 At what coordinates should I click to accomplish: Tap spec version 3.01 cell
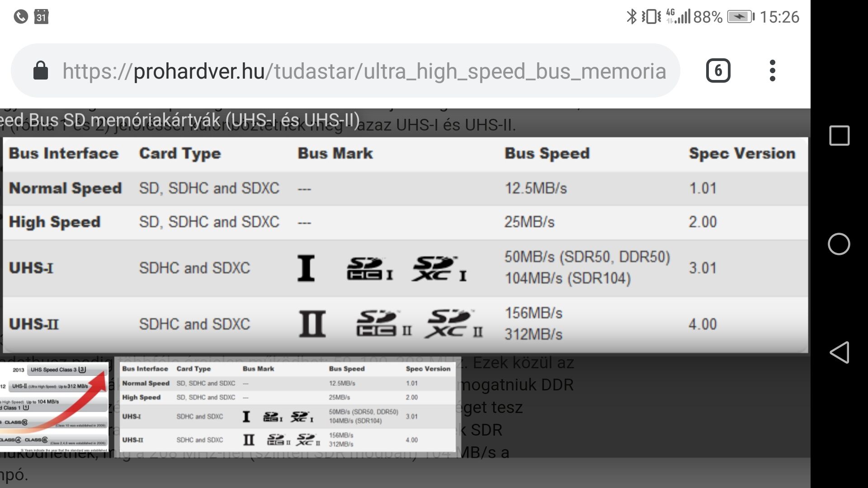(x=703, y=268)
